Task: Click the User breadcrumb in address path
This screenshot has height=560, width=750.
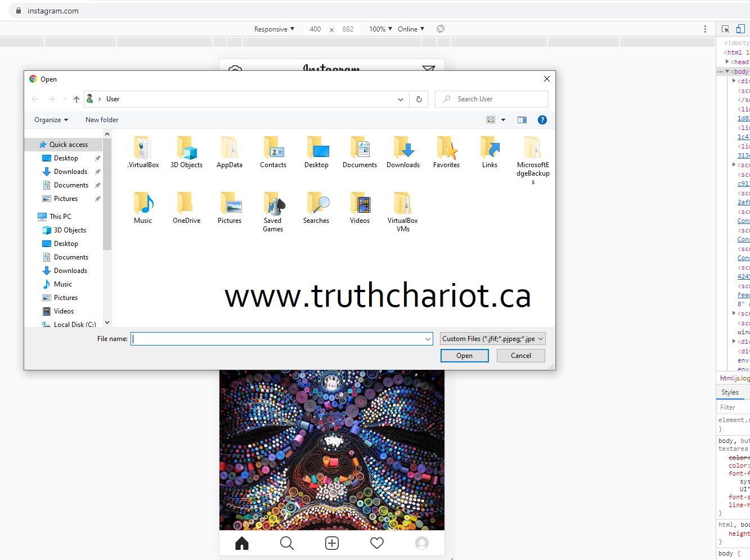Action: 113,99
